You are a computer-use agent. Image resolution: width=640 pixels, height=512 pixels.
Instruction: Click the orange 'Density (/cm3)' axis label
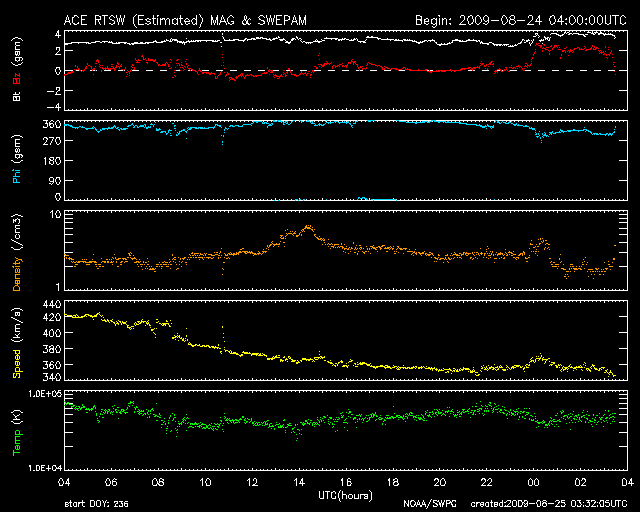click(x=17, y=252)
